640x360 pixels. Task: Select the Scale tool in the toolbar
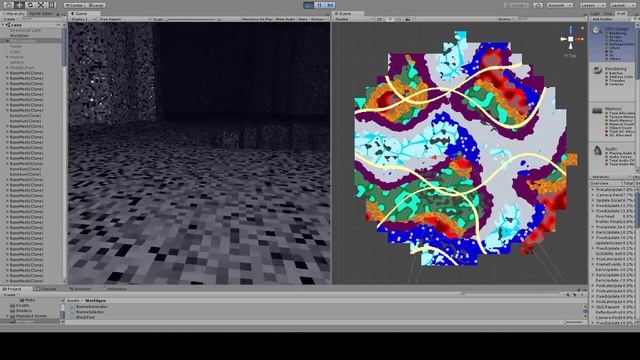(41, 5)
